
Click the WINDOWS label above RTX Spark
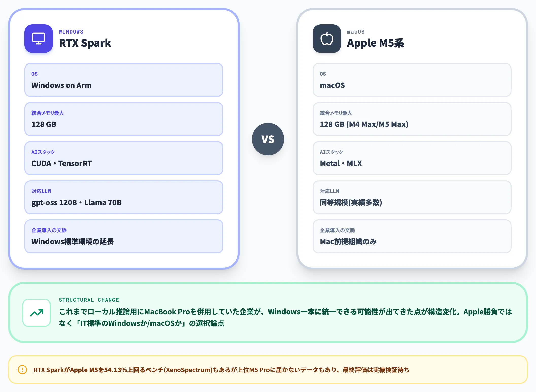coord(71,32)
